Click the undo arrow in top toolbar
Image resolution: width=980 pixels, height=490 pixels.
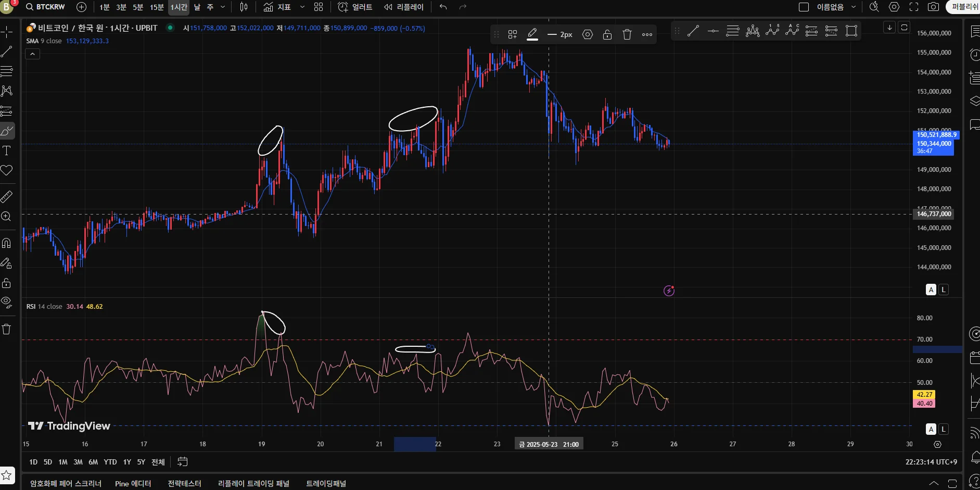443,7
